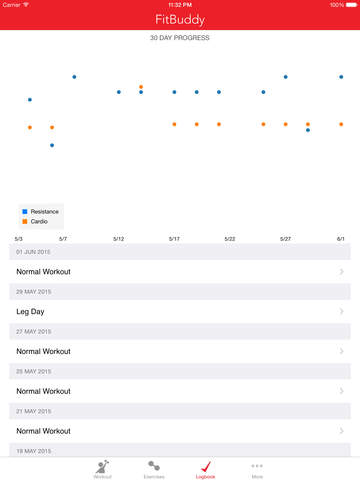Tap the Wi-Fi status icon
The image size is (360, 480).
[x=26, y=5]
